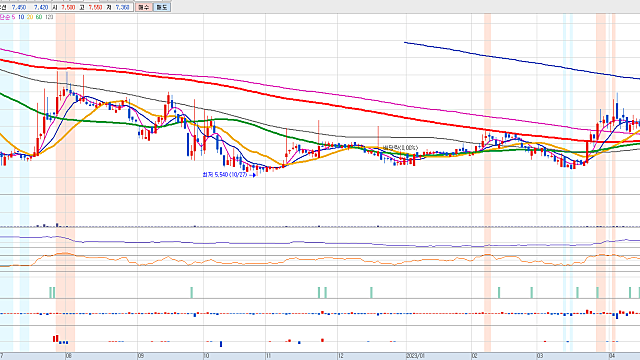Click the red 매수 buy button
Viewport: 640px width, 360px height.
pyautogui.click(x=144, y=7)
